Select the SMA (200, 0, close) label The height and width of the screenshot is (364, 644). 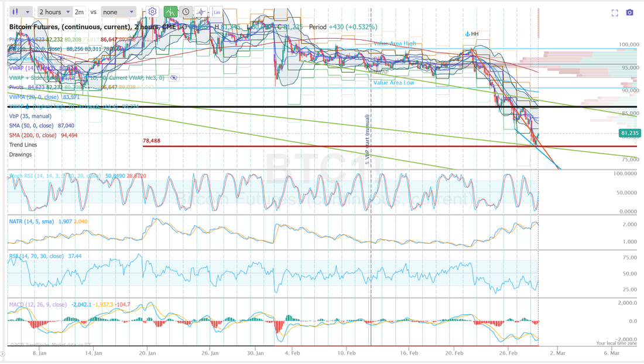click(32, 135)
